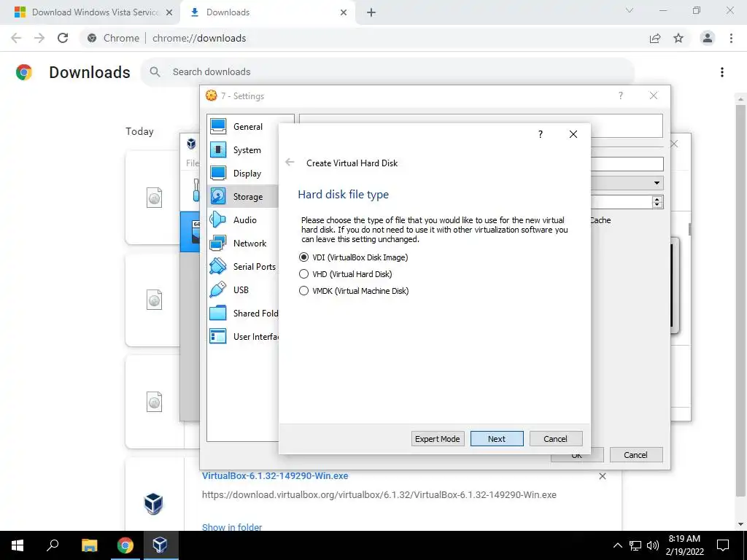Go forward in Chrome
The image size is (747, 560).
(39, 38)
